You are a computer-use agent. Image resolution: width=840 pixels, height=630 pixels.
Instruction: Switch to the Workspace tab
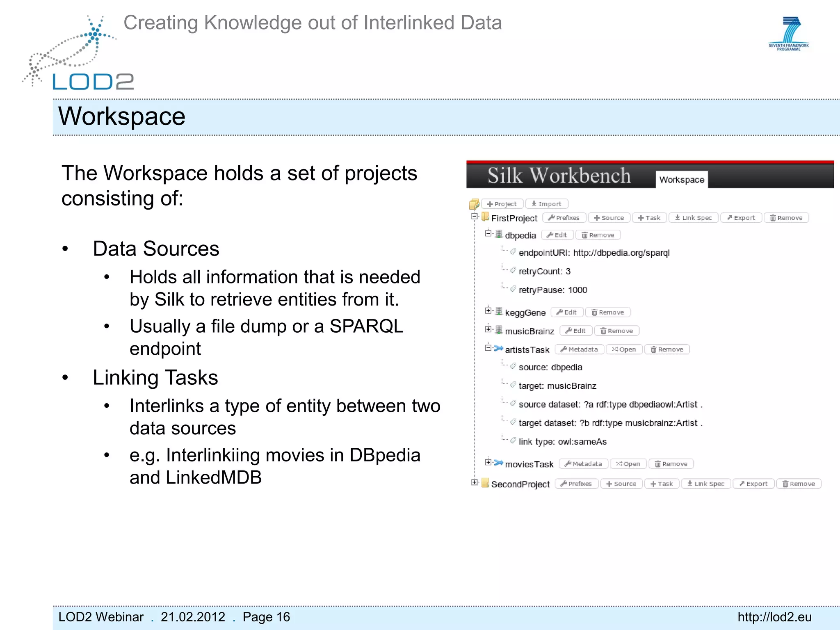(682, 180)
